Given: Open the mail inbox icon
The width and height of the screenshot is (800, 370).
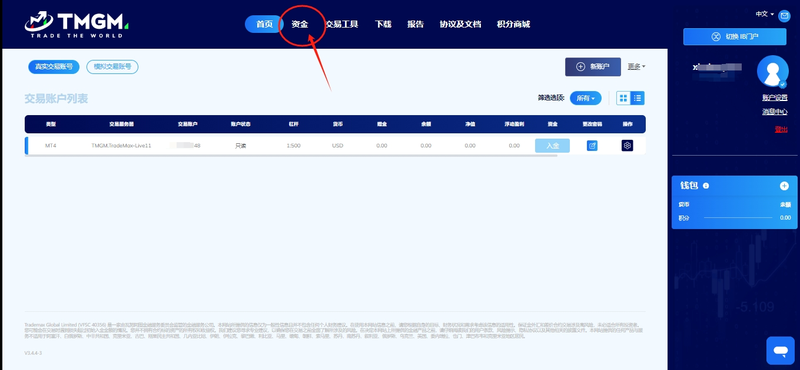Looking at the screenshot, I should [x=784, y=16].
